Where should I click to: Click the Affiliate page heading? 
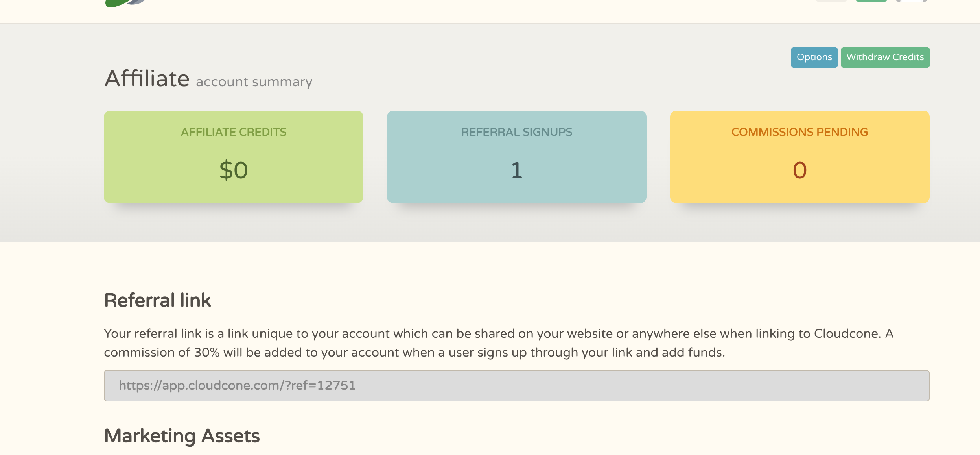(x=147, y=78)
